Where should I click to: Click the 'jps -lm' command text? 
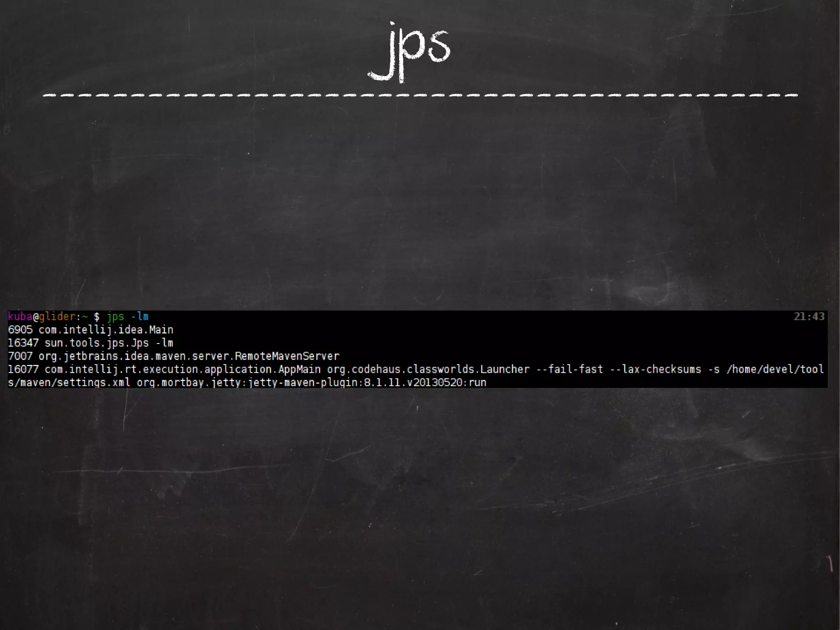click(x=128, y=316)
